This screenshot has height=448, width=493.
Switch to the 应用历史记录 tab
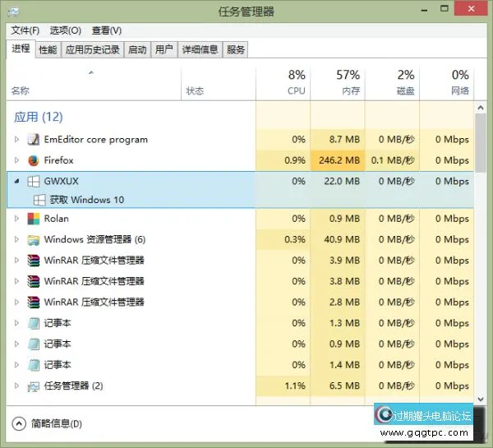click(92, 49)
